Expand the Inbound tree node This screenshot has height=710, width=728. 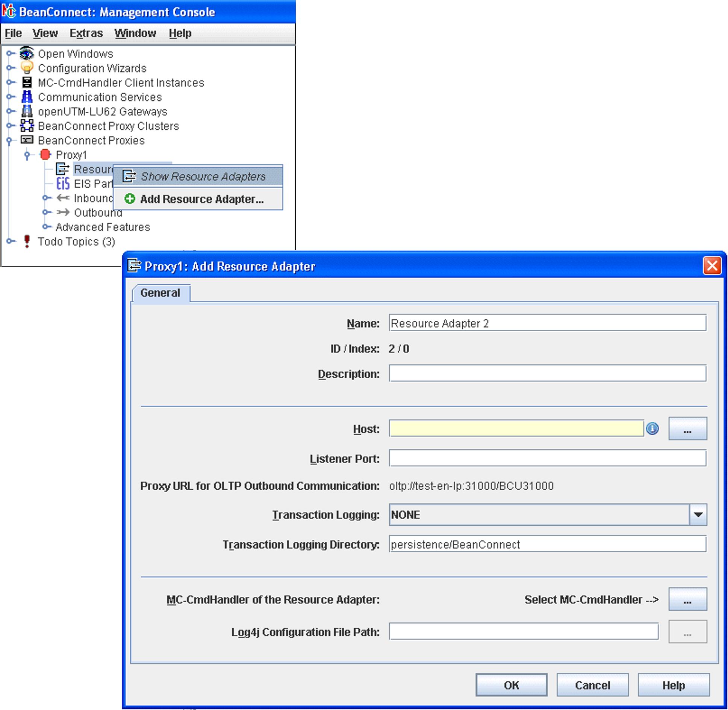(46, 198)
